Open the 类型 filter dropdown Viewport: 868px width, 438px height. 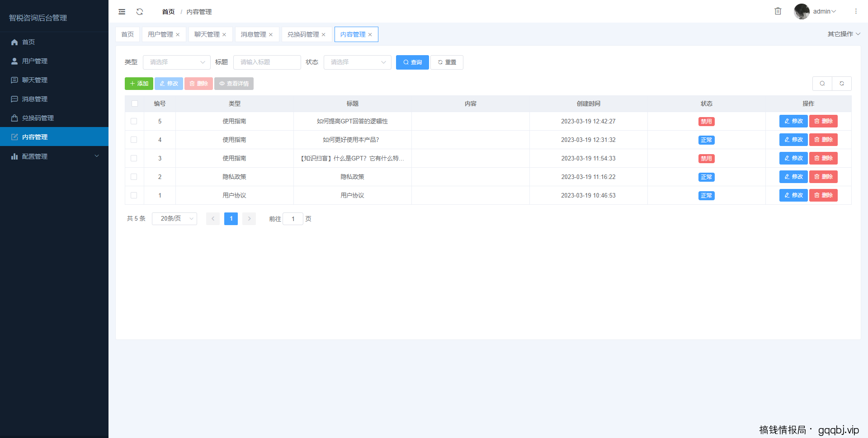[x=176, y=62]
